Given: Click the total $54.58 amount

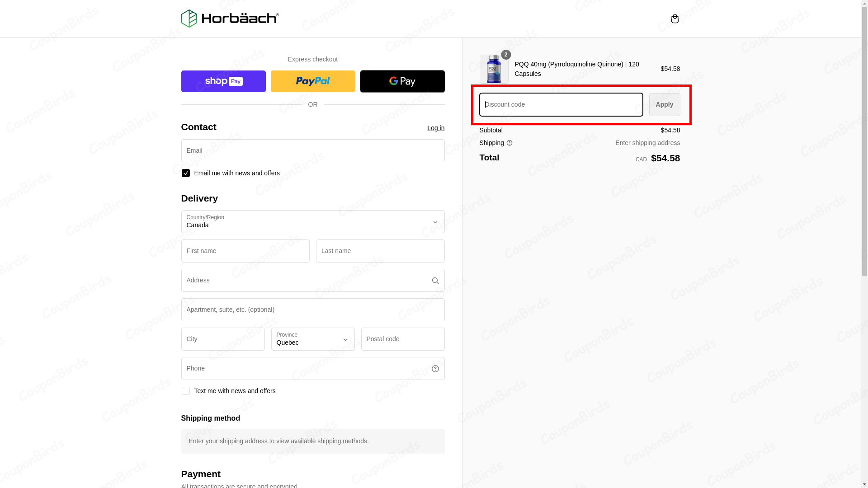Looking at the screenshot, I should coord(665,158).
